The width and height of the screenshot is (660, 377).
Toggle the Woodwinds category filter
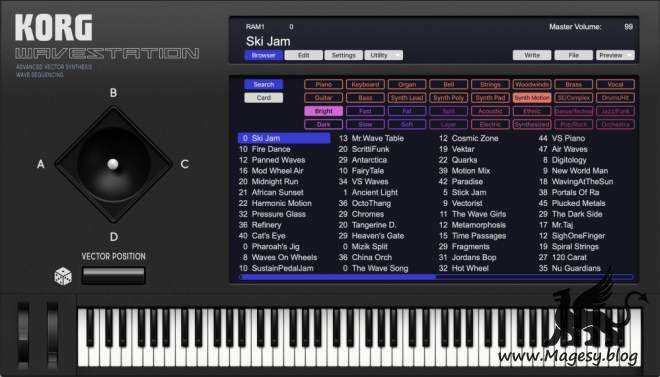[x=532, y=85]
